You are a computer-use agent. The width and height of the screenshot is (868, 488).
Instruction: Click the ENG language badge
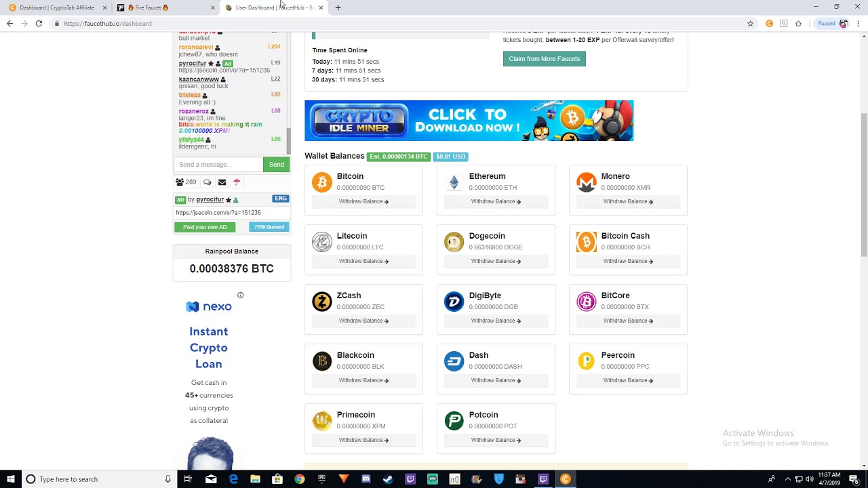coord(281,199)
